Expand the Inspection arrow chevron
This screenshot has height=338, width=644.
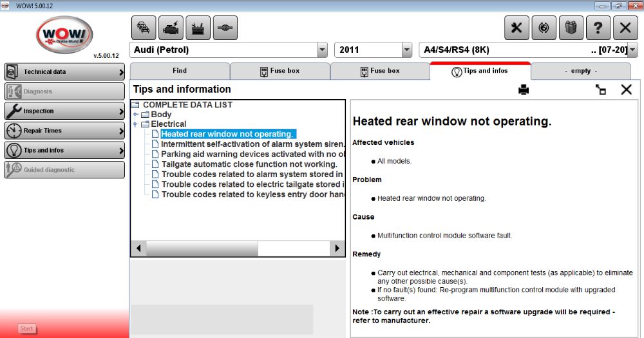point(121,111)
